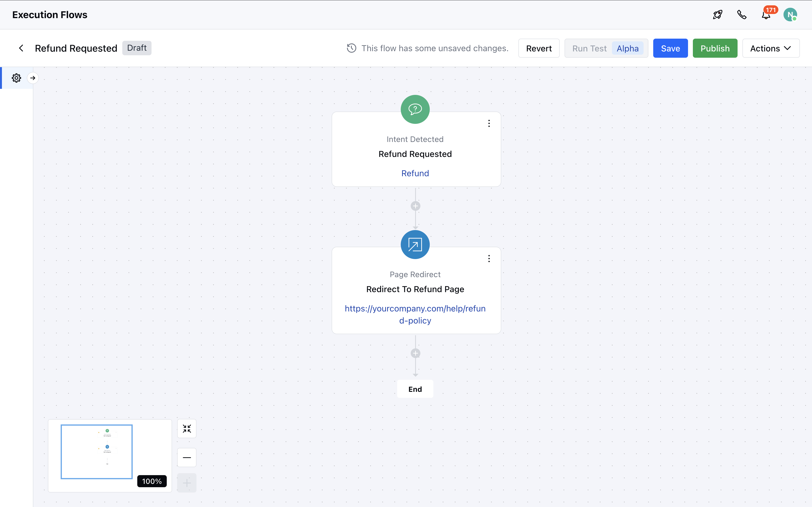Go back using the left chevron
Viewport: 812px width, 507px height.
[21, 48]
